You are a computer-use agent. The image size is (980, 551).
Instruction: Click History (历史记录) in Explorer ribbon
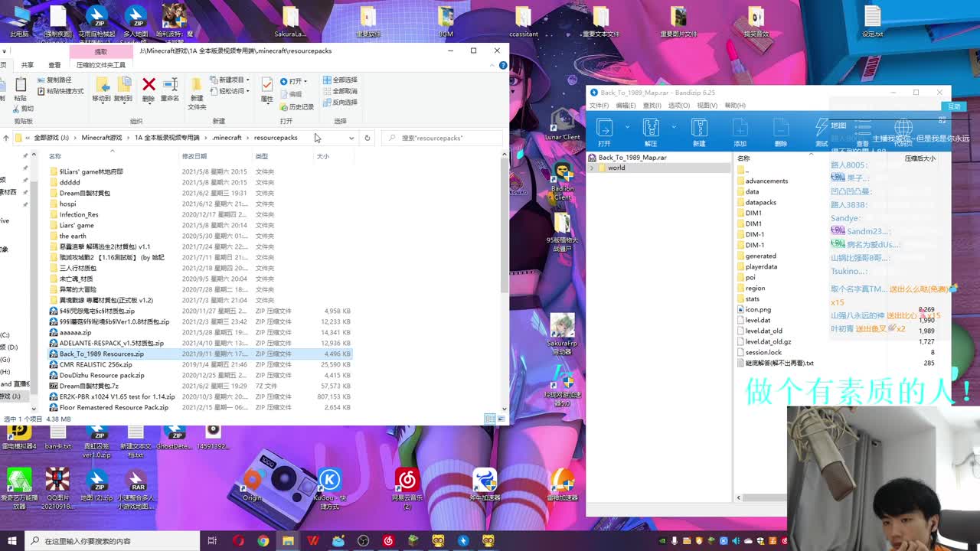point(296,106)
